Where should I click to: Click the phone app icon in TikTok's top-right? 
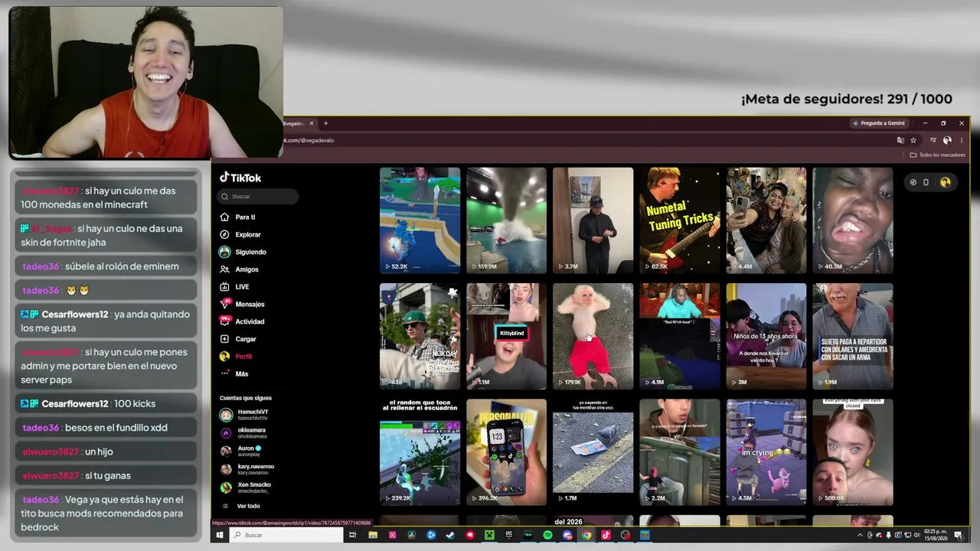coord(926,182)
